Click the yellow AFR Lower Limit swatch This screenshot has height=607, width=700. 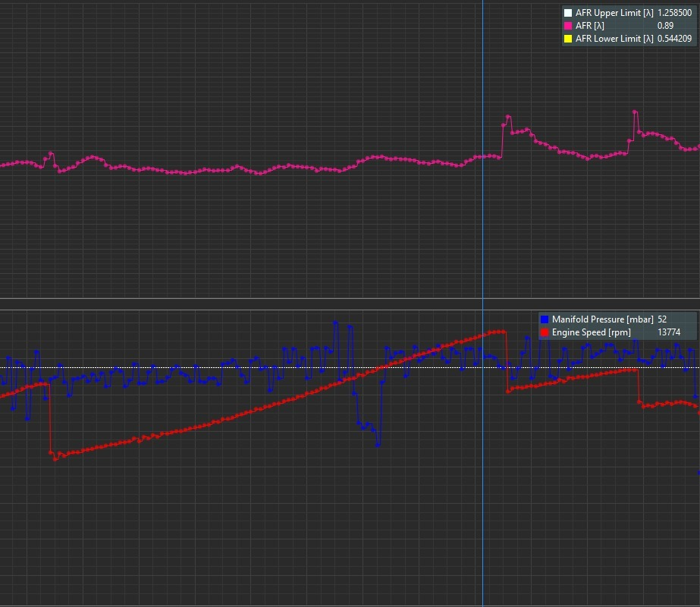point(568,39)
